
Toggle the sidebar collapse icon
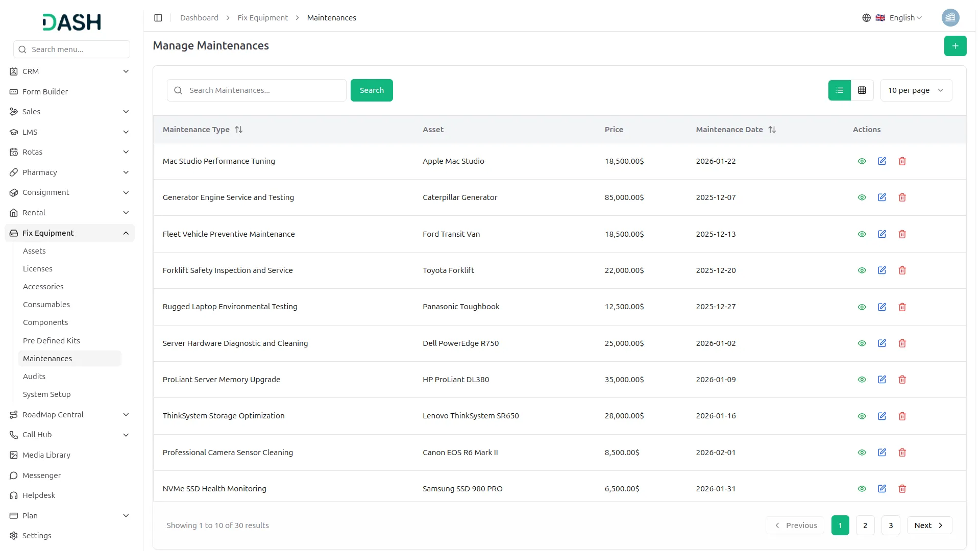click(158, 18)
